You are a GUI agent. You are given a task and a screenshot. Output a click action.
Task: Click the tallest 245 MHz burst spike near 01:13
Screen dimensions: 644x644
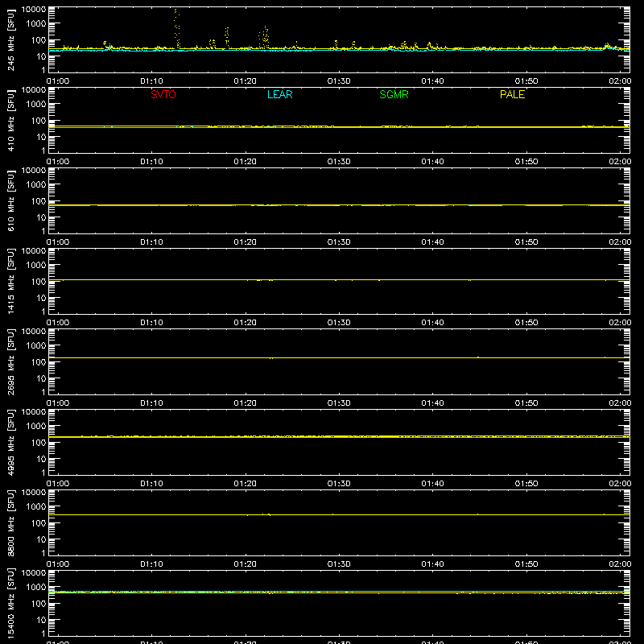(176, 27)
